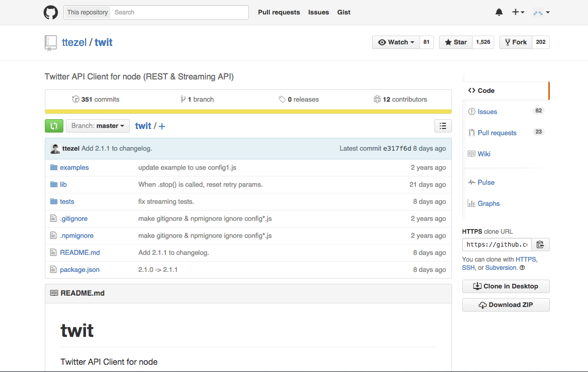View the 1 branch list

pyautogui.click(x=197, y=100)
